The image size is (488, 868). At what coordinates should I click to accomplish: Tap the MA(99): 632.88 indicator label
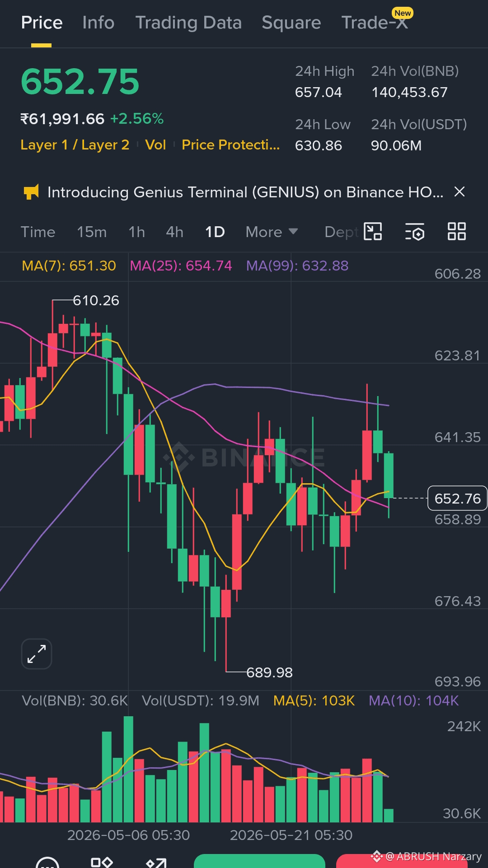click(297, 266)
